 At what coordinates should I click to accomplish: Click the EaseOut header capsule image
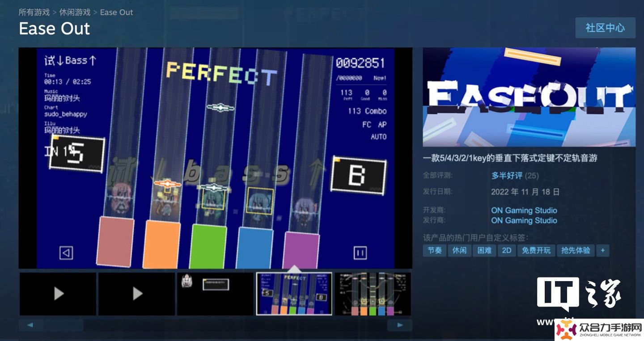tap(529, 97)
